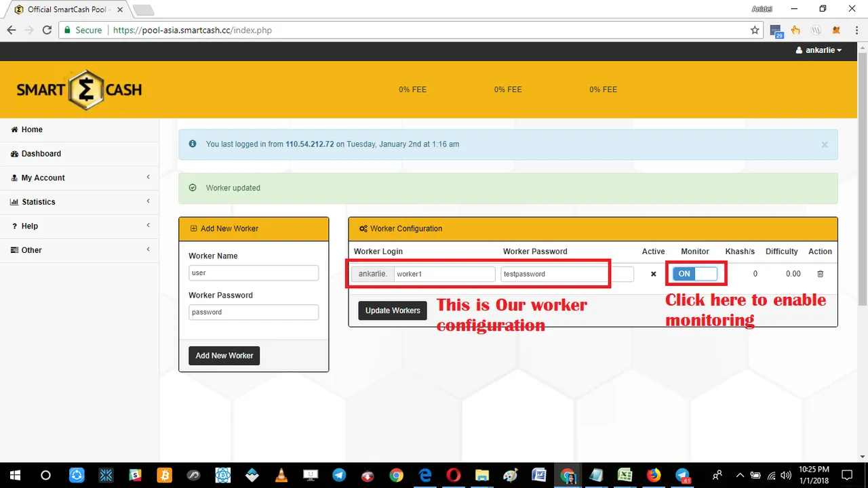Click the SmartCash logo
The image size is (868, 488).
79,89
